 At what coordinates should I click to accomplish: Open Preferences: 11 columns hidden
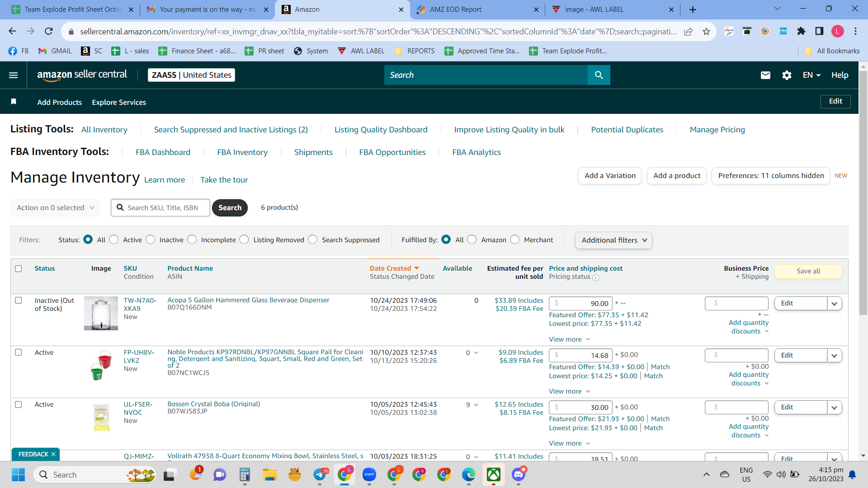click(x=771, y=176)
